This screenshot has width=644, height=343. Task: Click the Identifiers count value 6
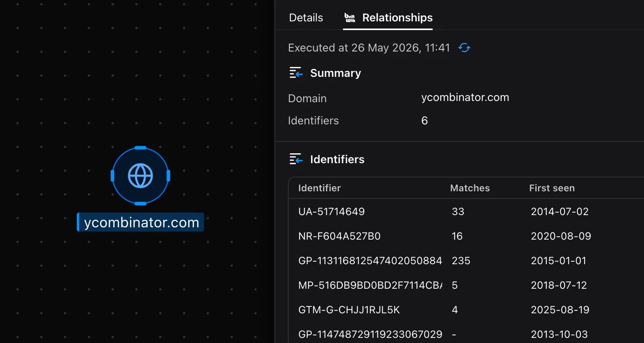coord(424,120)
